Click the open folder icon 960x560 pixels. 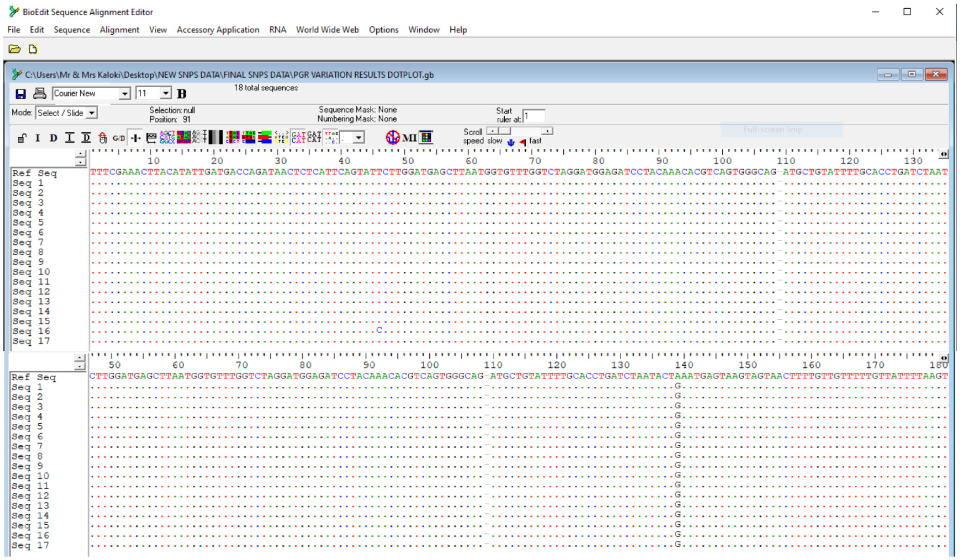tap(15, 49)
